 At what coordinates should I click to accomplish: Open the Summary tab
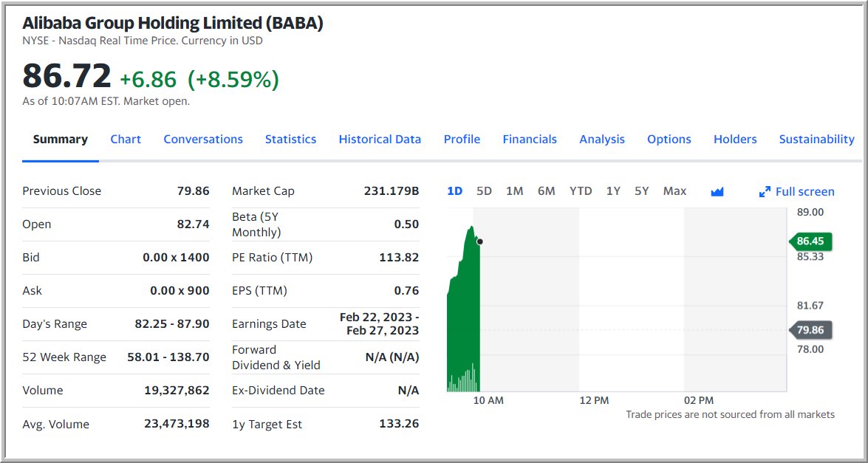[x=61, y=140]
